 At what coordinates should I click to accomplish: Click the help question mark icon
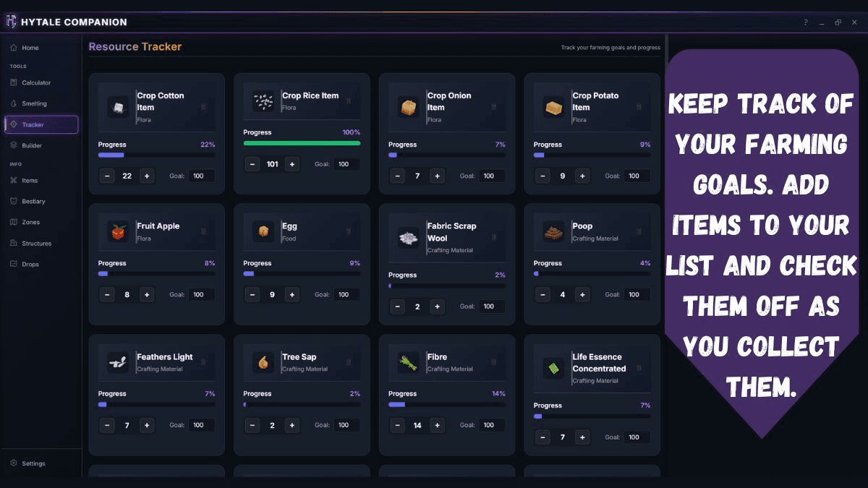[806, 22]
